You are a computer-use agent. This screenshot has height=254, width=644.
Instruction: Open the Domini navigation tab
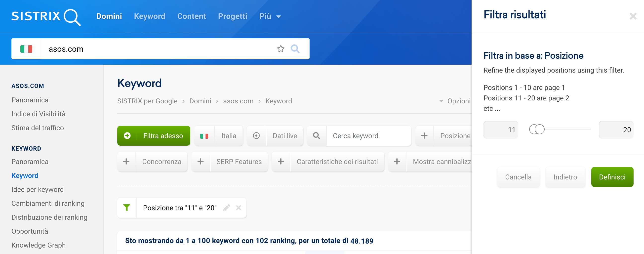pyautogui.click(x=109, y=16)
